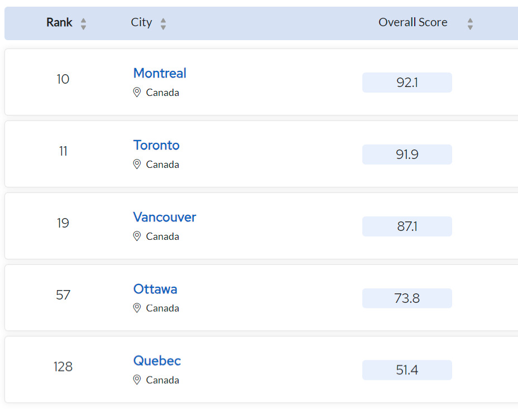The width and height of the screenshot is (518, 420).
Task: Sort table by the City header
Action: pyautogui.click(x=141, y=22)
